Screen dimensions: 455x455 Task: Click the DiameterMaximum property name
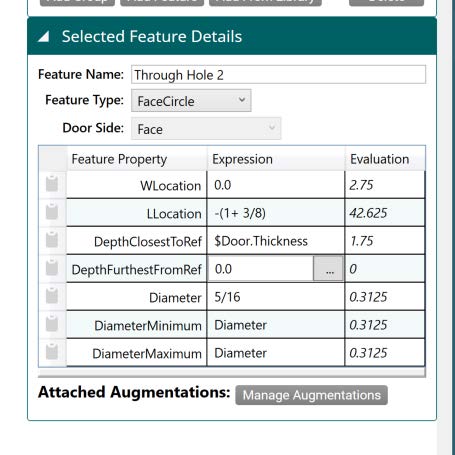[147, 354]
